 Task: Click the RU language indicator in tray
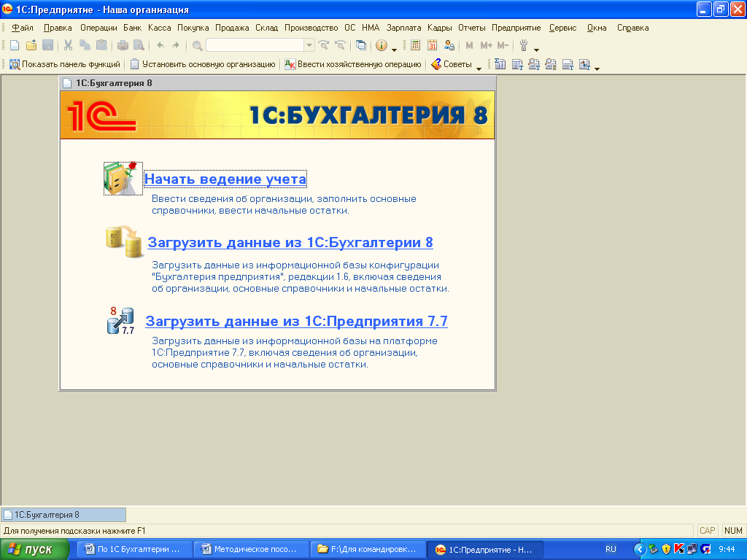611,550
